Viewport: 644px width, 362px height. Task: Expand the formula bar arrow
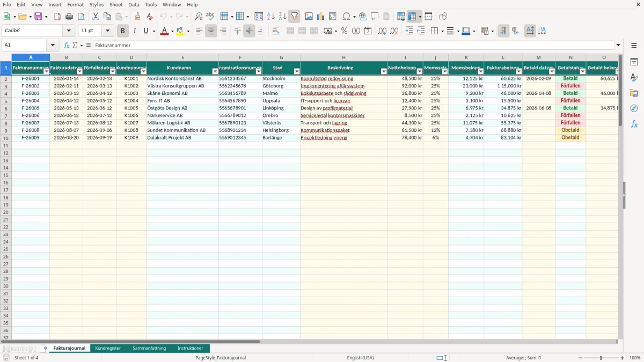tap(618, 45)
